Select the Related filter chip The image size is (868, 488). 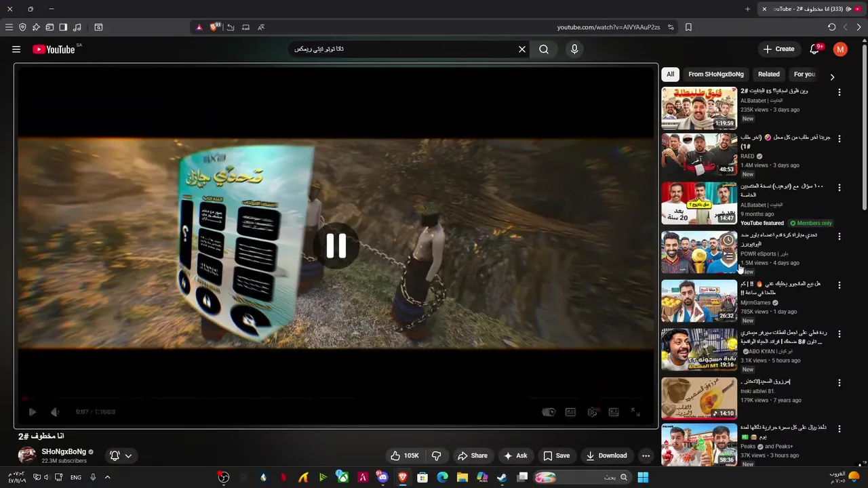point(769,75)
